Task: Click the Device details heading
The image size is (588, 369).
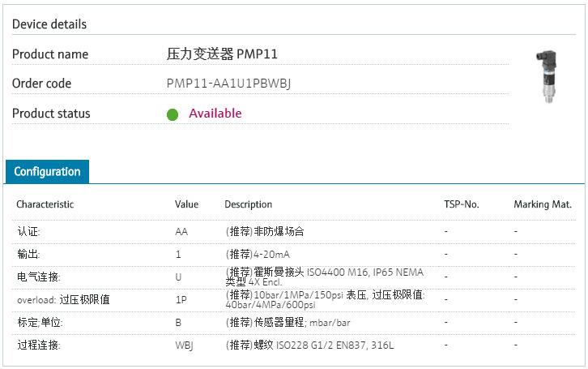Action: click(49, 24)
